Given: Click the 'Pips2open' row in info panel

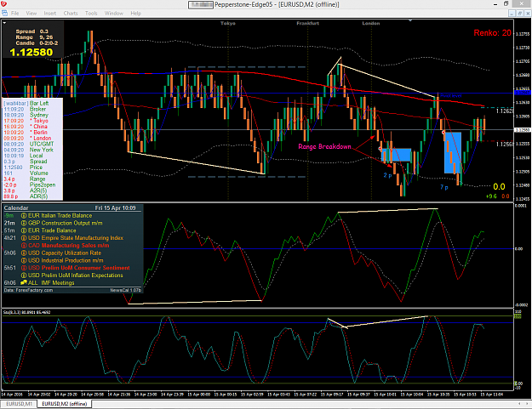Looking at the screenshot, I should click(x=30, y=185).
